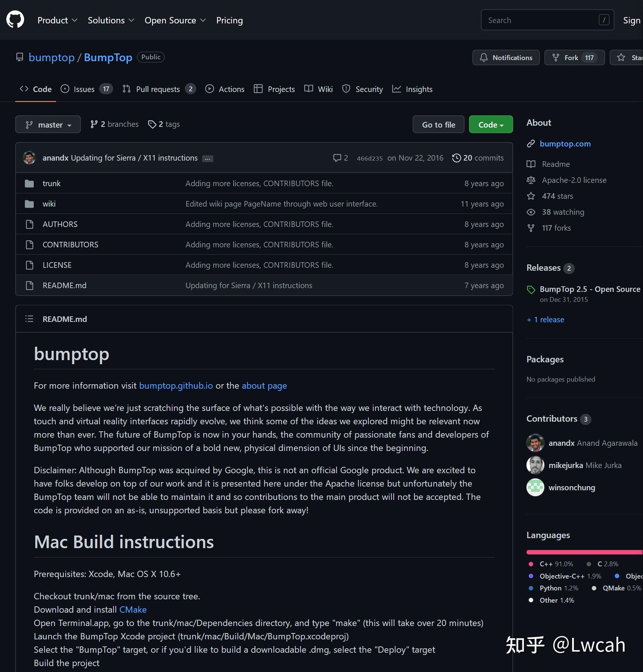This screenshot has width=643, height=672.
Task: Open anandx's avatar in Contributors
Action: click(535, 443)
